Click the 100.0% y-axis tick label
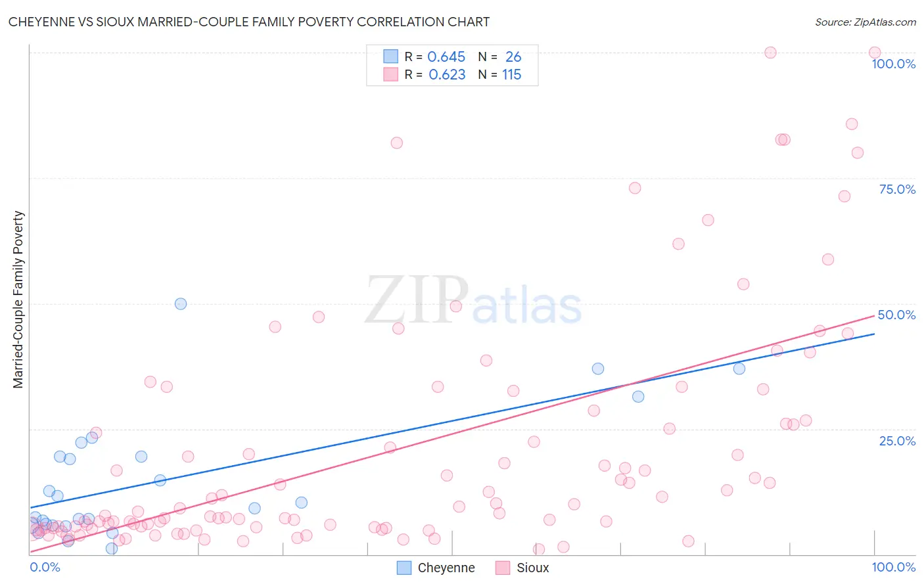 pyautogui.click(x=894, y=64)
